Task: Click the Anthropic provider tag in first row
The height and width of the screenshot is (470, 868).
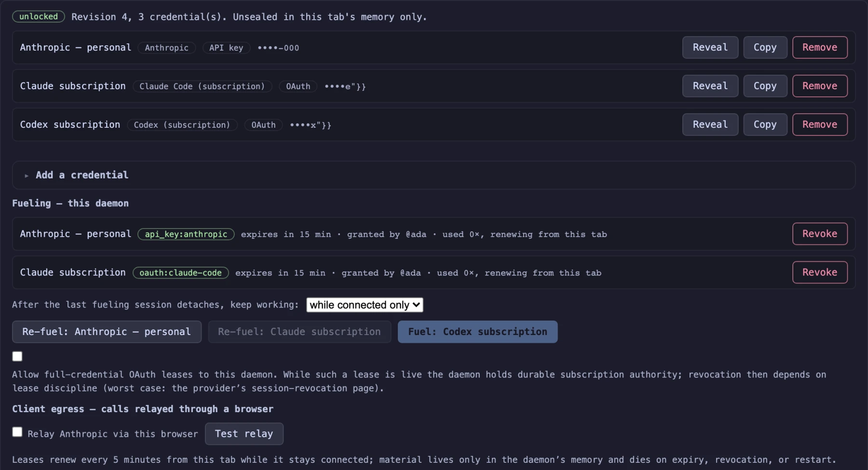Action: [x=167, y=48]
